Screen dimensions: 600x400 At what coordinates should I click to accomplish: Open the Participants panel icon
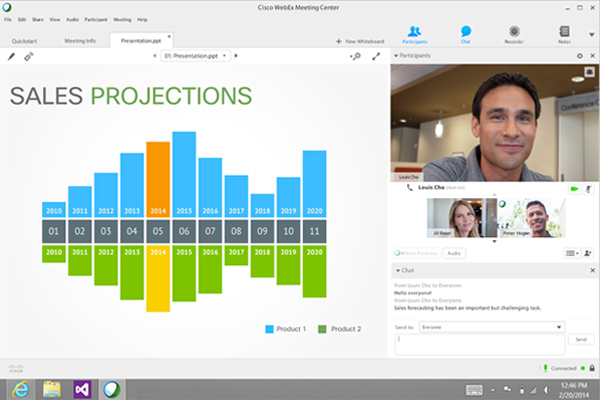click(414, 34)
